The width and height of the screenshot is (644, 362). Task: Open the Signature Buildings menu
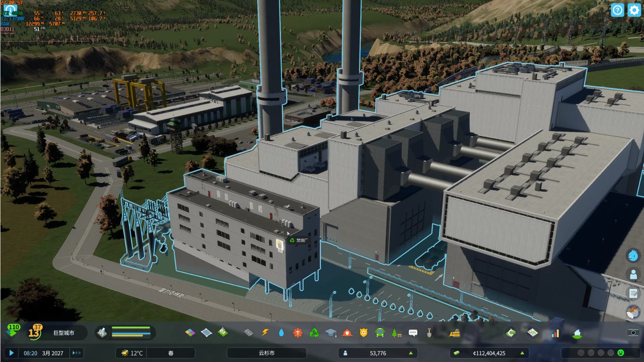pos(223,333)
